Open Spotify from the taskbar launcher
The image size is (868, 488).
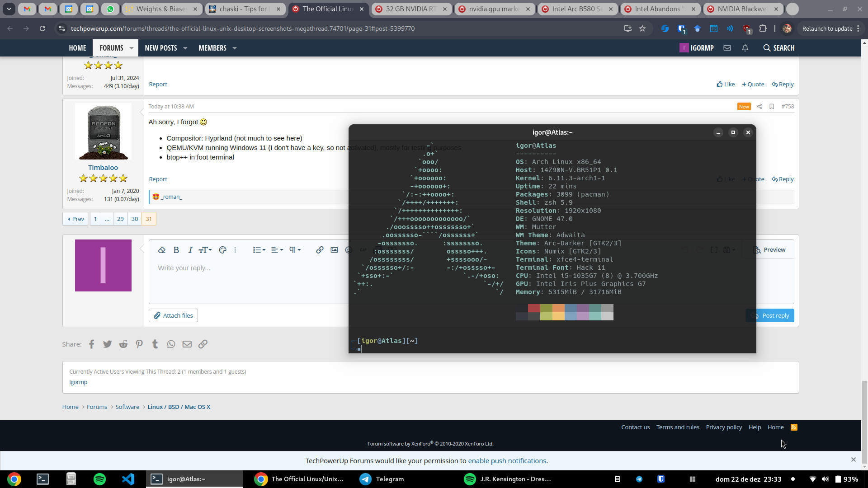[x=99, y=479]
